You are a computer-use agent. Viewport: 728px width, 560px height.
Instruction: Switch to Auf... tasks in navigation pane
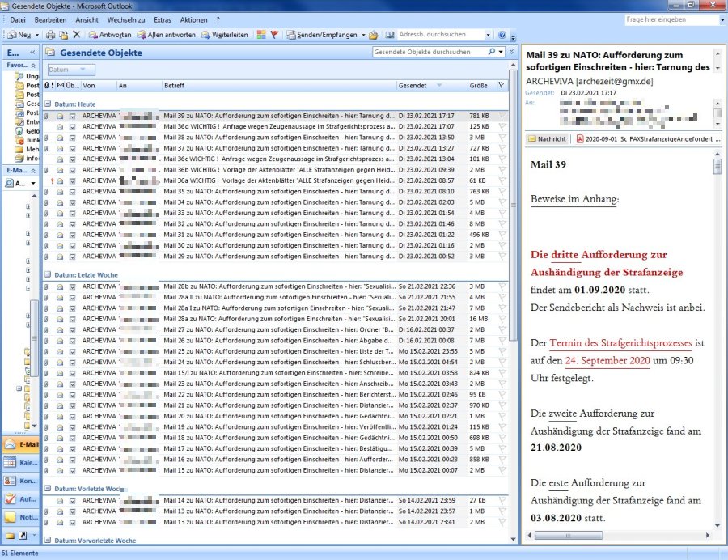click(x=21, y=499)
